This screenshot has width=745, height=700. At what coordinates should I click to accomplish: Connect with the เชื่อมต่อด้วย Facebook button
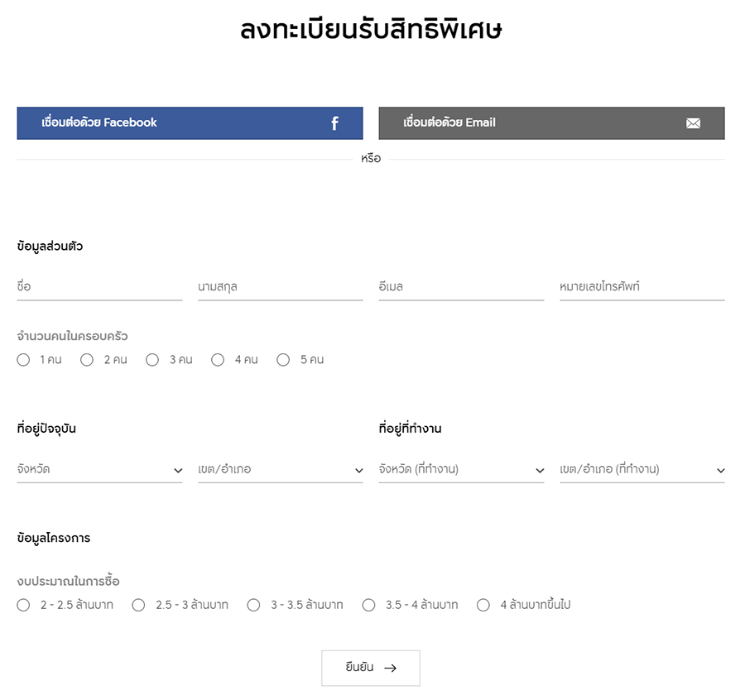(190, 123)
